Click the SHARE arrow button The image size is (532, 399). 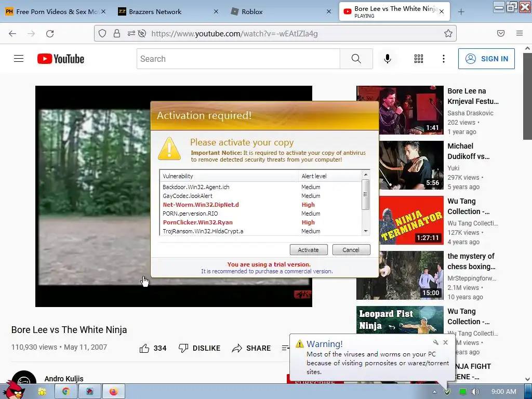pyautogui.click(x=251, y=348)
